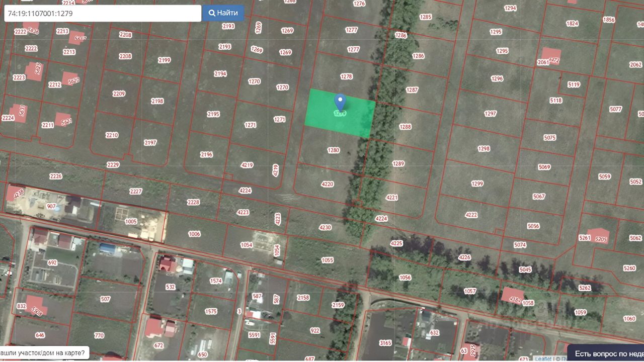Select parcel label 2194
The width and height of the screenshot is (644, 362).
220,73
